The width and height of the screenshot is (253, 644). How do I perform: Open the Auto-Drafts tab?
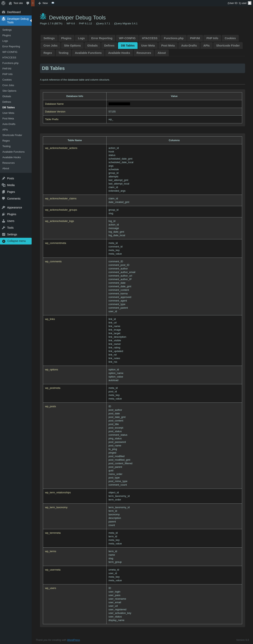[189, 46]
